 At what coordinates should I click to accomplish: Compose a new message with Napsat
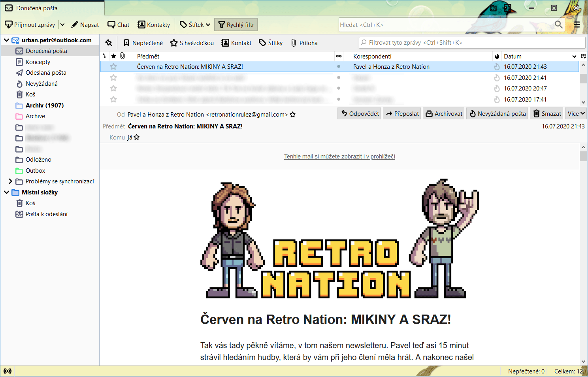pyautogui.click(x=85, y=25)
